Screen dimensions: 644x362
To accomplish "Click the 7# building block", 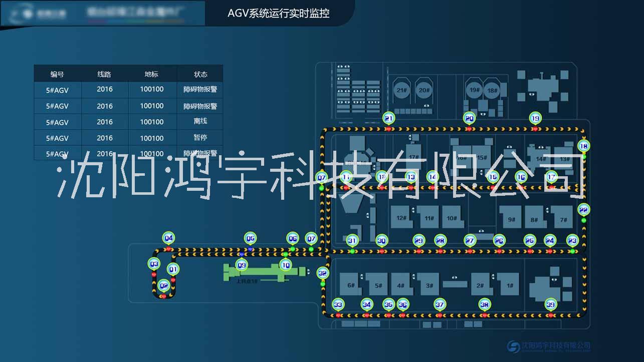I will [x=563, y=217].
